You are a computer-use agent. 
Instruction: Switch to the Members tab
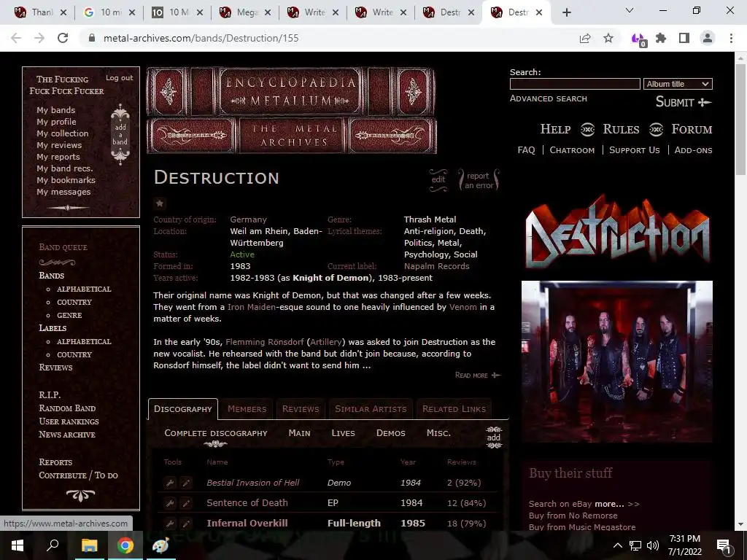[x=247, y=409]
